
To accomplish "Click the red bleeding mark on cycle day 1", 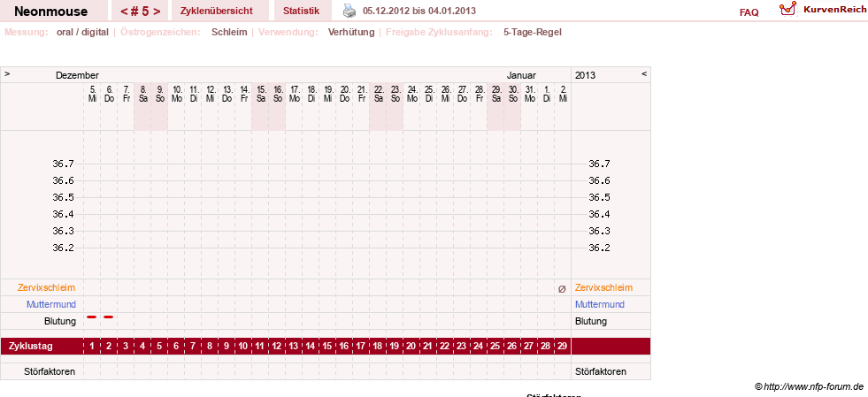I will 92,317.
